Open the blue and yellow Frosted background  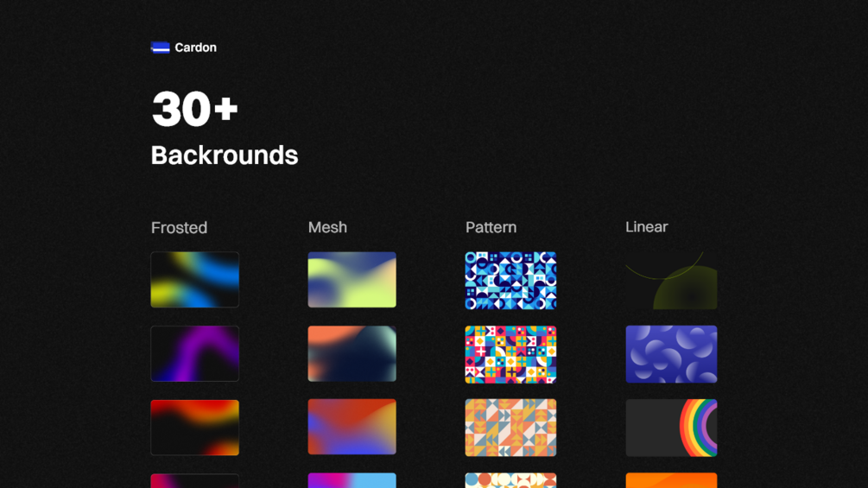point(195,279)
